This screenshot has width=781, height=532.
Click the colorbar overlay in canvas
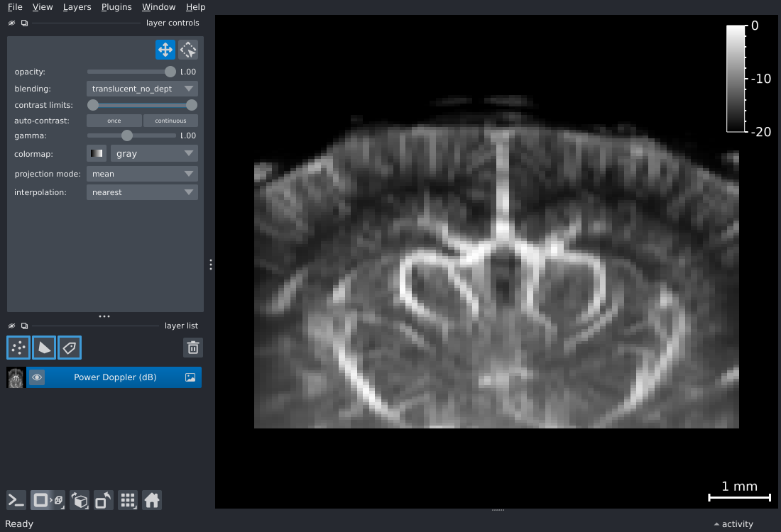[x=748, y=79]
